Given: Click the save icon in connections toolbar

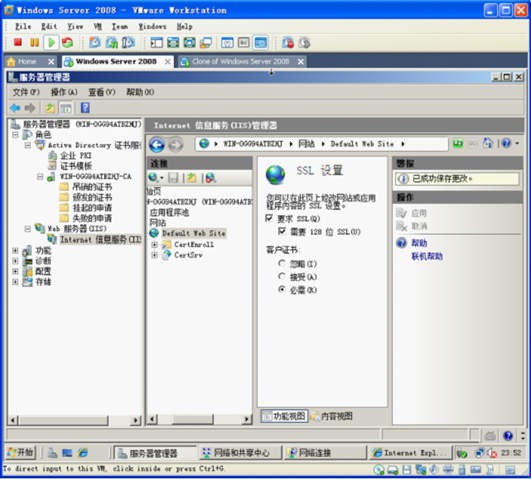Looking at the screenshot, I should (x=173, y=178).
